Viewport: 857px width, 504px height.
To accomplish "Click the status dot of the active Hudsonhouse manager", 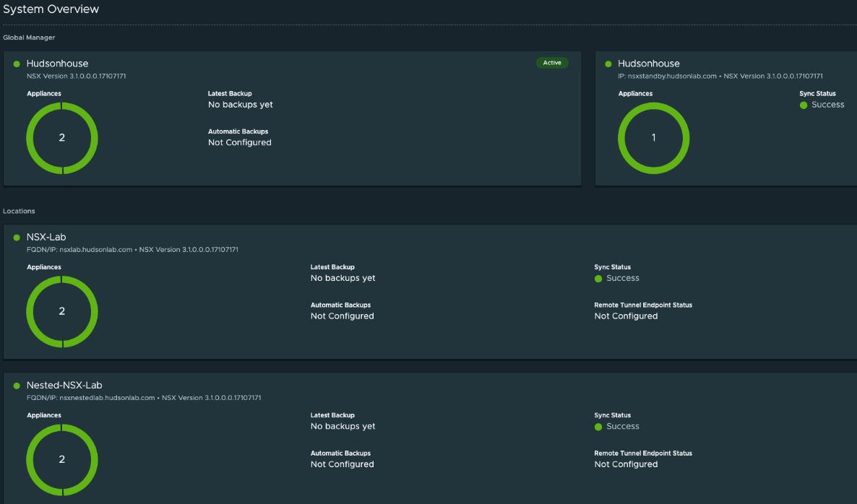I will tap(17, 64).
